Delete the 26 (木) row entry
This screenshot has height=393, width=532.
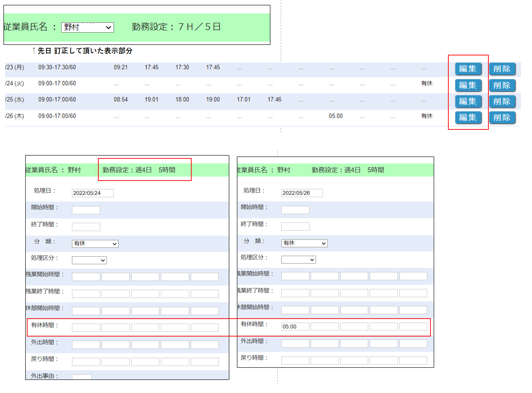[x=502, y=117]
